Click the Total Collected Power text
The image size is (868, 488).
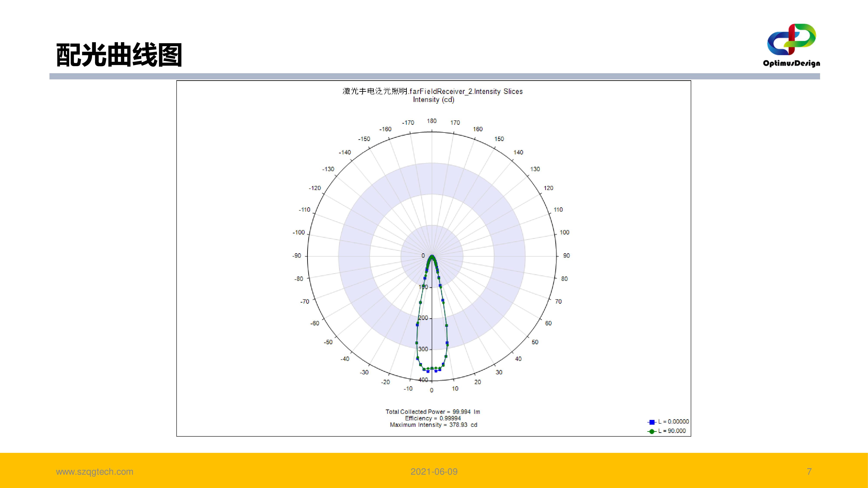point(433,412)
